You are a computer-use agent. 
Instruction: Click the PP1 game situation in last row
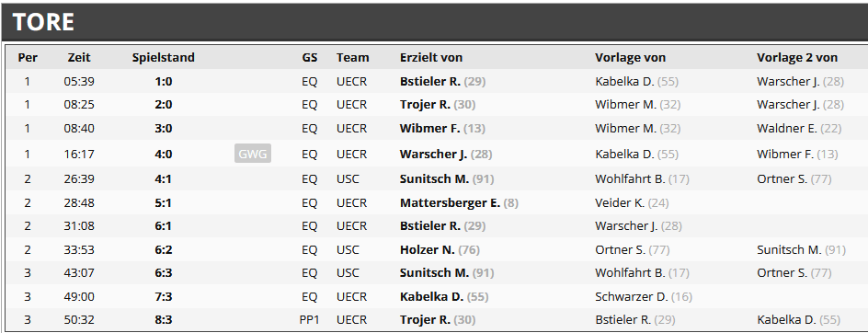pos(310,320)
